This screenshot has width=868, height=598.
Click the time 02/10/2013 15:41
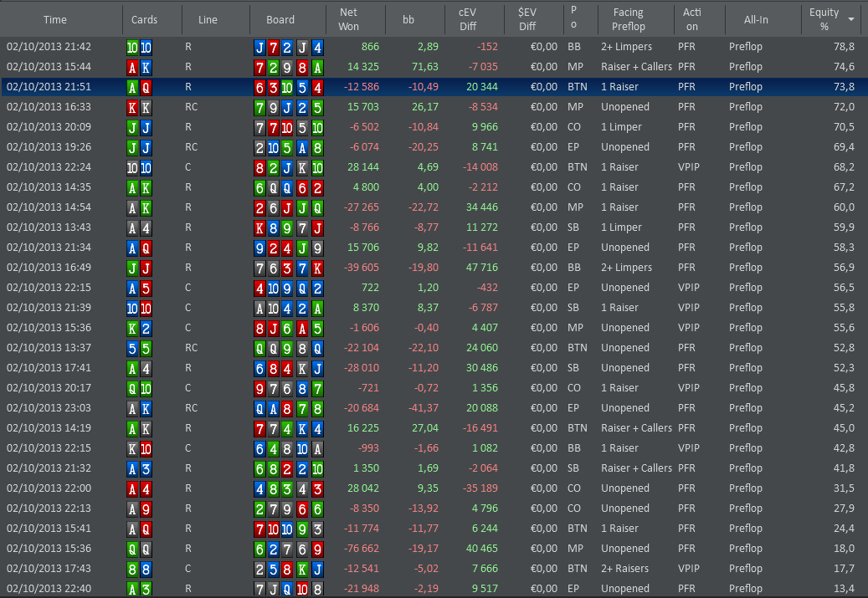[49, 529]
